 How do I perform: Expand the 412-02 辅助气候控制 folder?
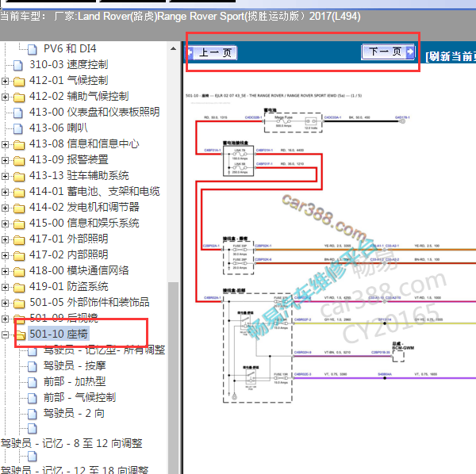tap(5, 97)
